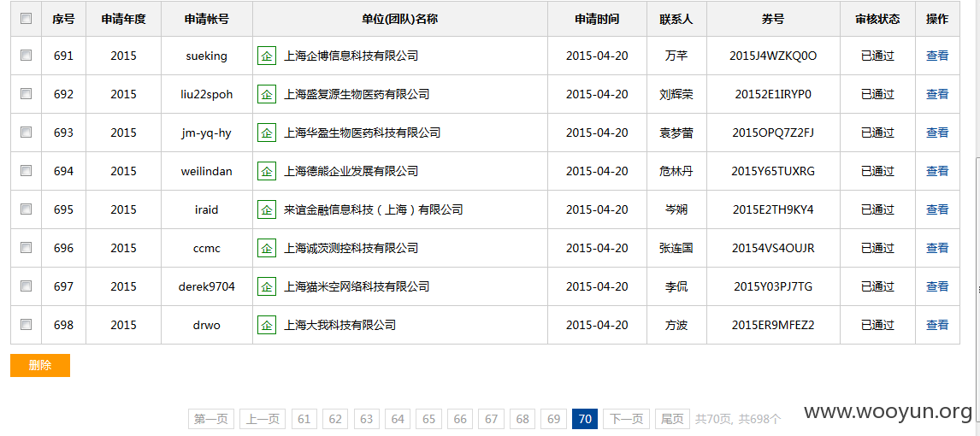Open 查看 link for sueking row
This screenshot has height=436, width=980.
(x=937, y=56)
